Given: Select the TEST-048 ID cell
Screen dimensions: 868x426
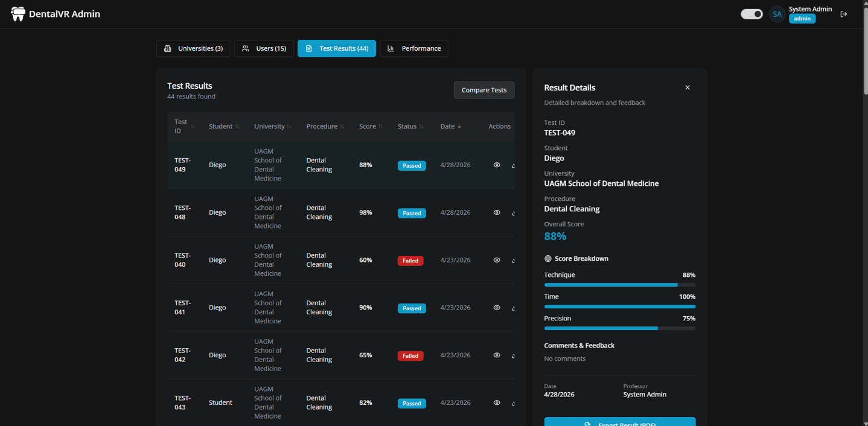Looking at the screenshot, I should (183, 212).
